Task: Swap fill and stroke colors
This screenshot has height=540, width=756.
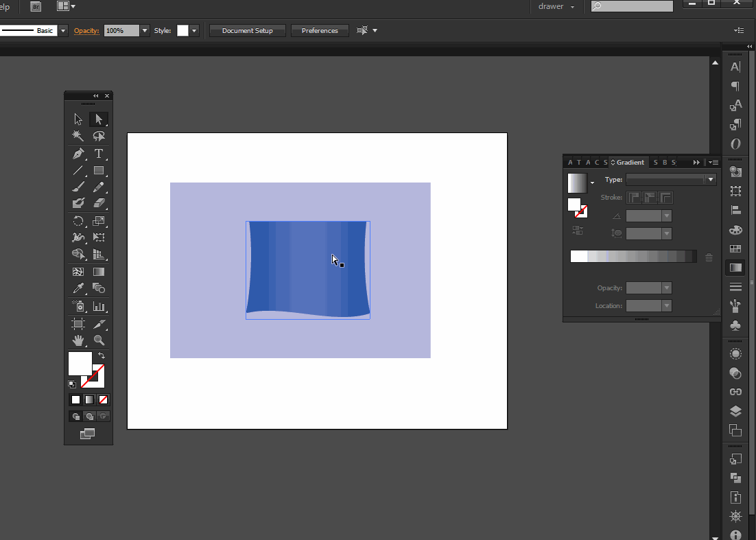Action: pos(102,355)
